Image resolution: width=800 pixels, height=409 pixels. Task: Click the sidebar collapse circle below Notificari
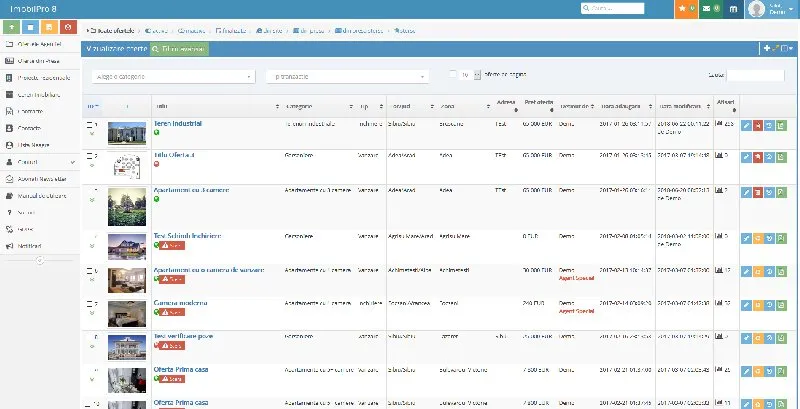click(40, 260)
